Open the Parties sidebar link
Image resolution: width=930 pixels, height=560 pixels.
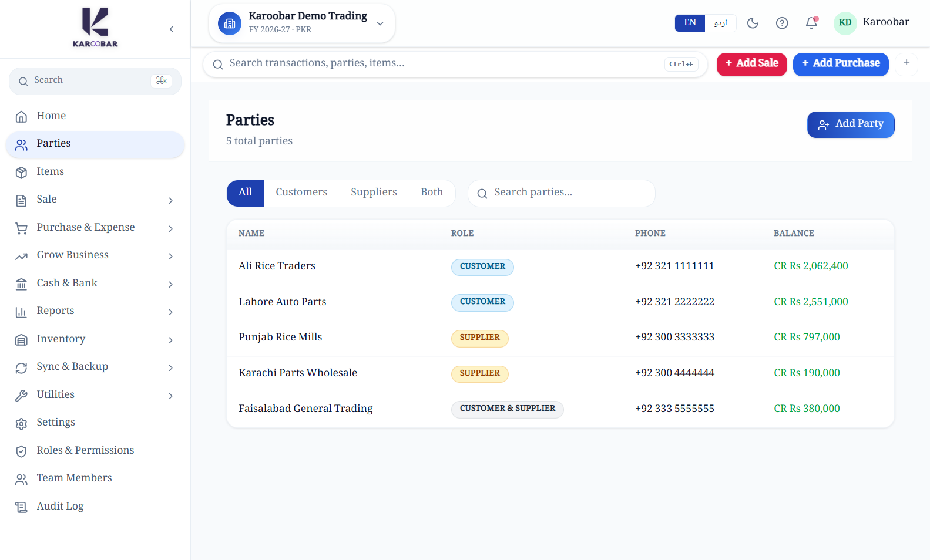pyautogui.click(x=95, y=144)
